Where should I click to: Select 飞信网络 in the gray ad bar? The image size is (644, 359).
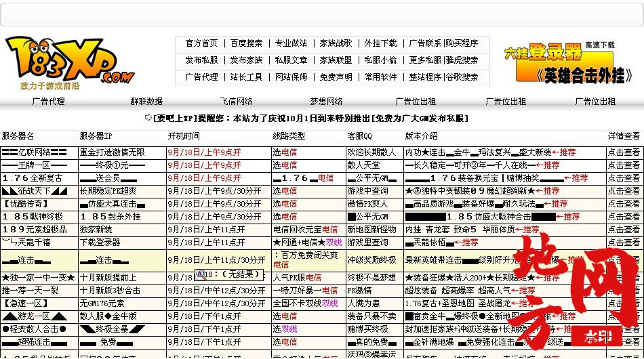click(x=236, y=102)
